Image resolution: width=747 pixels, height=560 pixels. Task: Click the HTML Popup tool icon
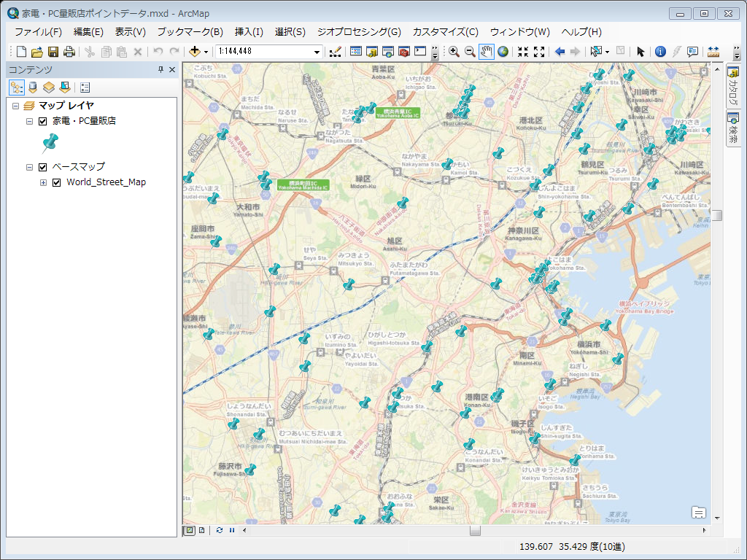pyautogui.click(x=693, y=52)
